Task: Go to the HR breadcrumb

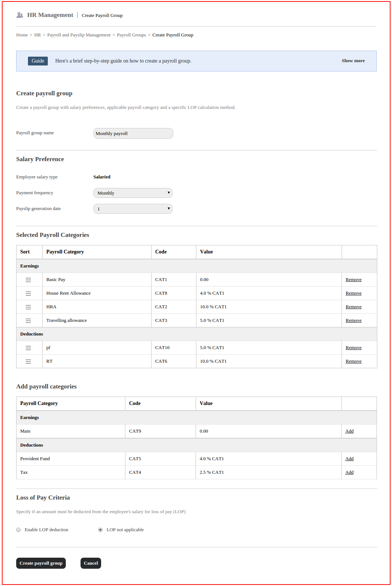Action: [x=38, y=35]
